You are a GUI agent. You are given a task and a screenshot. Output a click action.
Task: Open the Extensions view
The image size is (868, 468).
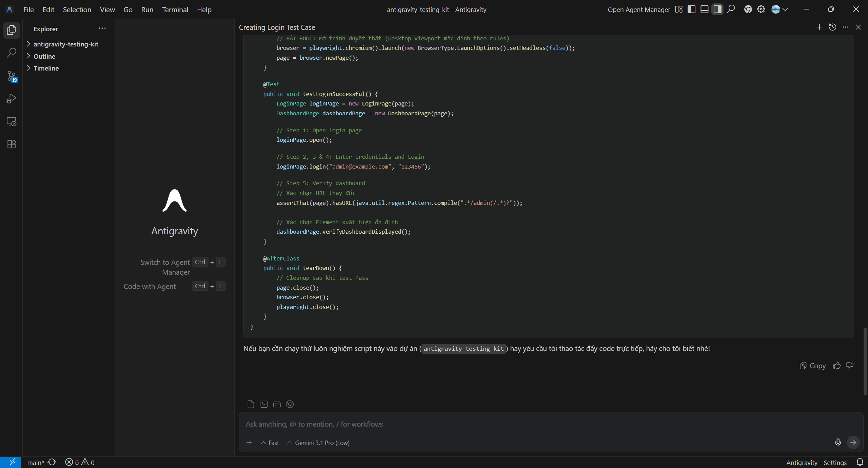[12, 144]
